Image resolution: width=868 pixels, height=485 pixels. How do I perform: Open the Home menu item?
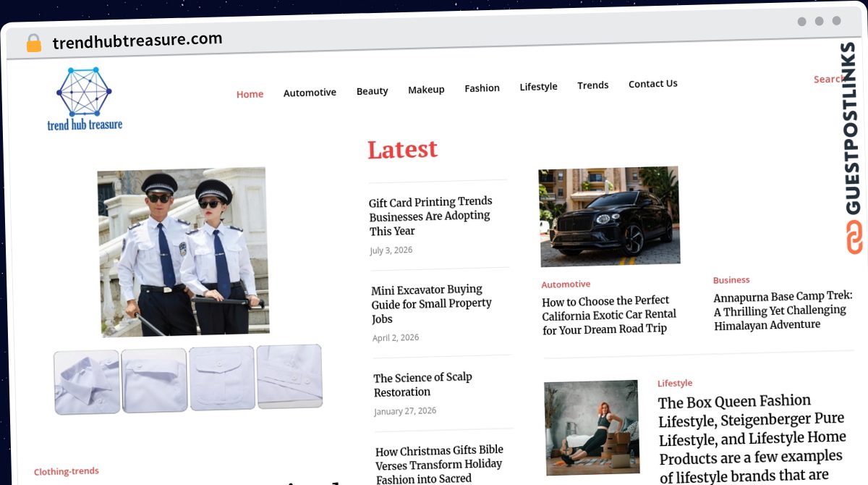click(250, 94)
